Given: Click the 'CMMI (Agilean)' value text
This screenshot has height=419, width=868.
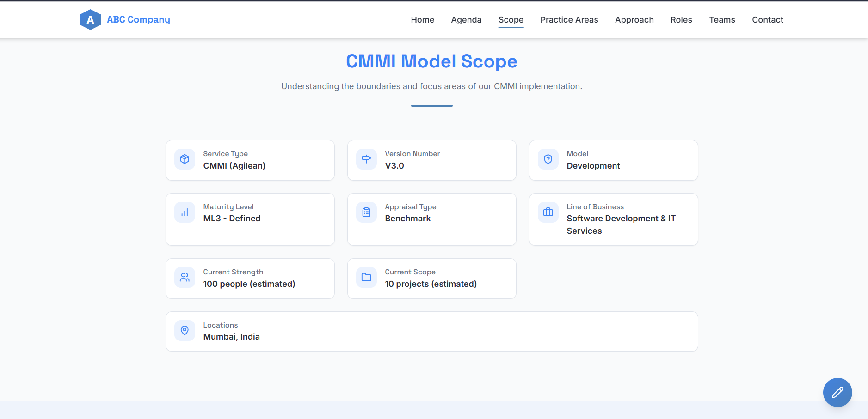Looking at the screenshot, I should click(x=234, y=166).
